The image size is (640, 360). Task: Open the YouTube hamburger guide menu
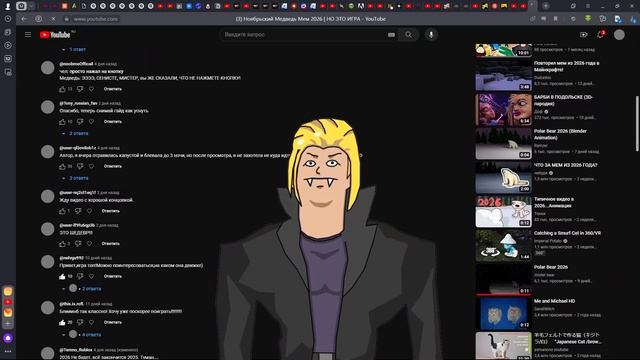28,35
